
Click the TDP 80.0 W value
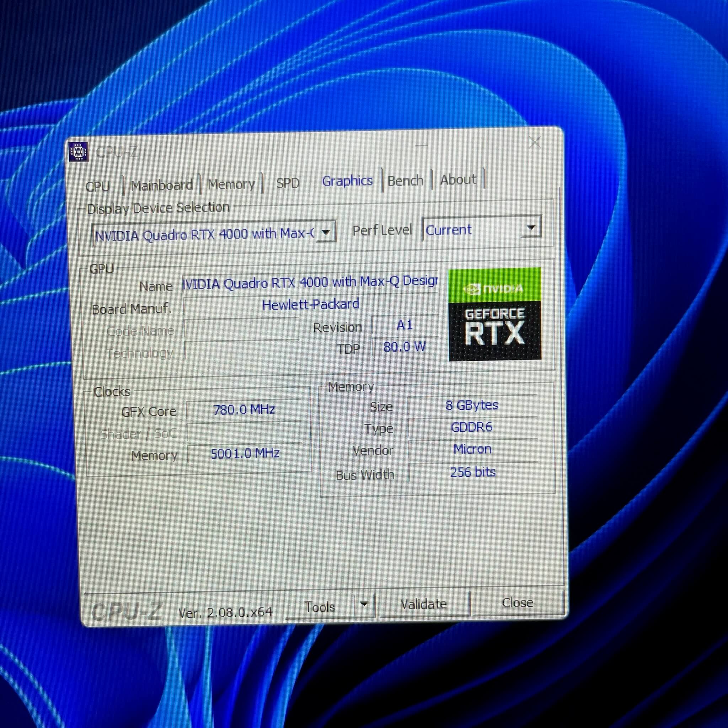[x=405, y=347]
